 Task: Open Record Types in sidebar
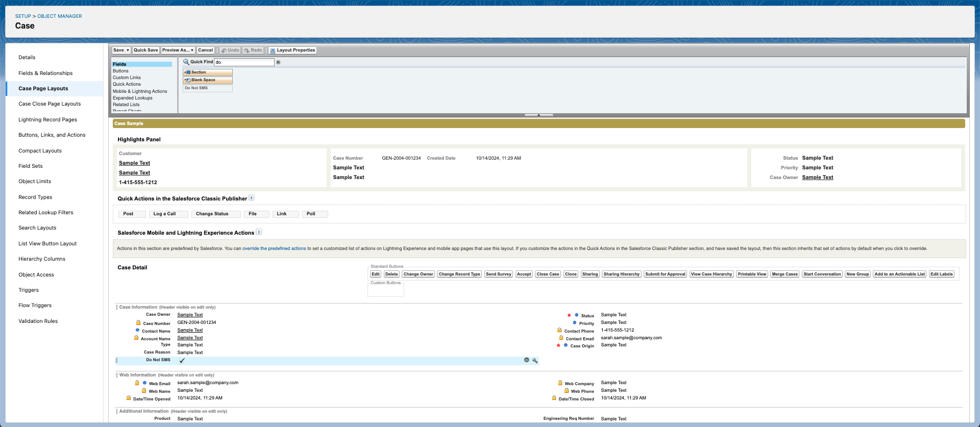point(35,197)
